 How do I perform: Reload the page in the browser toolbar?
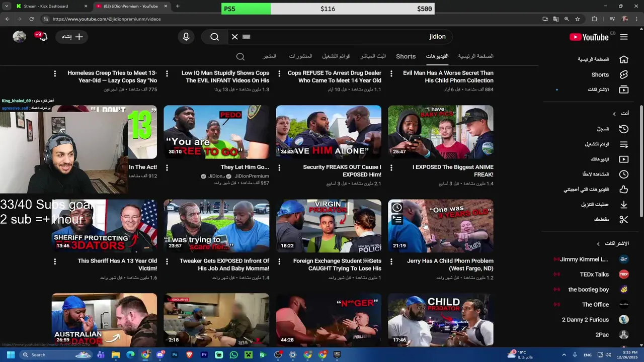point(31,19)
